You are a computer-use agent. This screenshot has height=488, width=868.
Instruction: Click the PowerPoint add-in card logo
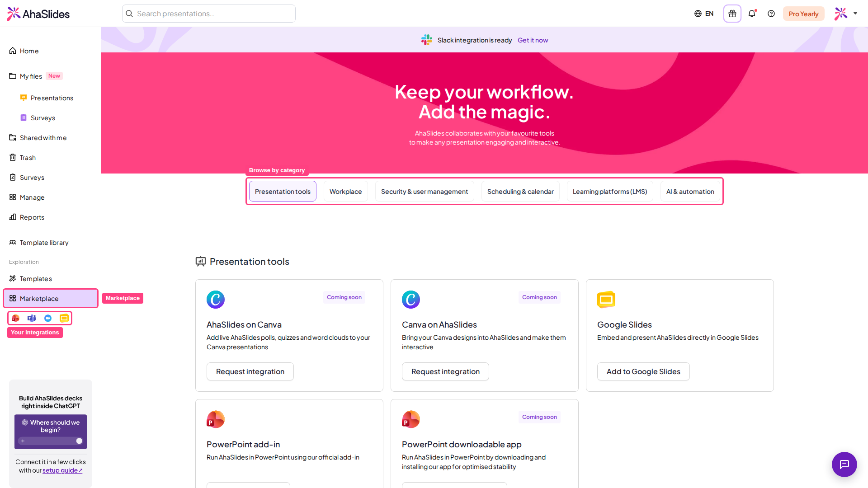click(x=216, y=419)
